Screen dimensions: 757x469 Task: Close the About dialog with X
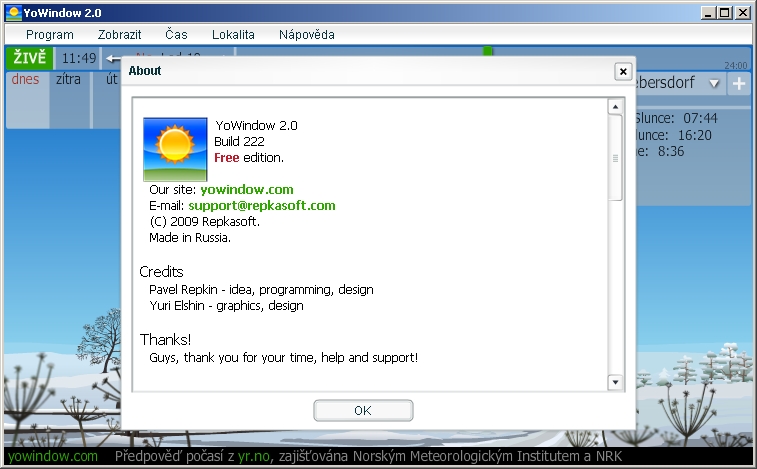[x=623, y=71]
